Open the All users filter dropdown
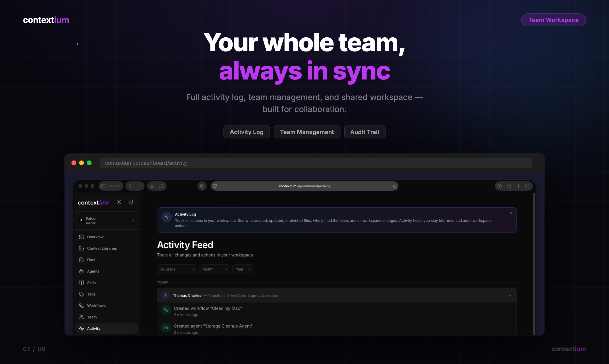609x364 pixels. click(x=177, y=269)
